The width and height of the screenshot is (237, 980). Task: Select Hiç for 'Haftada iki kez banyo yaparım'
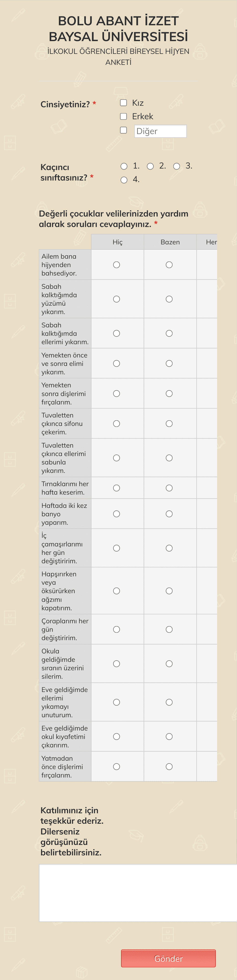click(x=117, y=513)
